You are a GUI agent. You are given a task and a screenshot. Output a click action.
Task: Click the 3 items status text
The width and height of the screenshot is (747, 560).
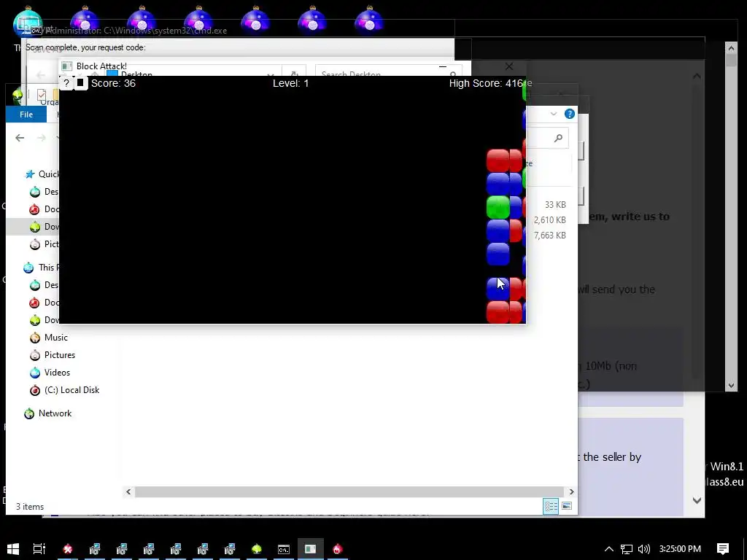click(x=30, y=507)
